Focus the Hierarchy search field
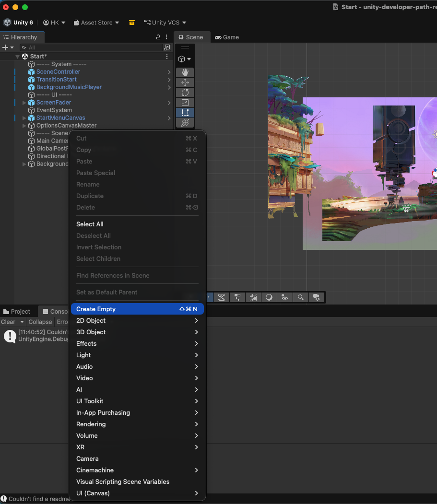 tap(92, 47)
